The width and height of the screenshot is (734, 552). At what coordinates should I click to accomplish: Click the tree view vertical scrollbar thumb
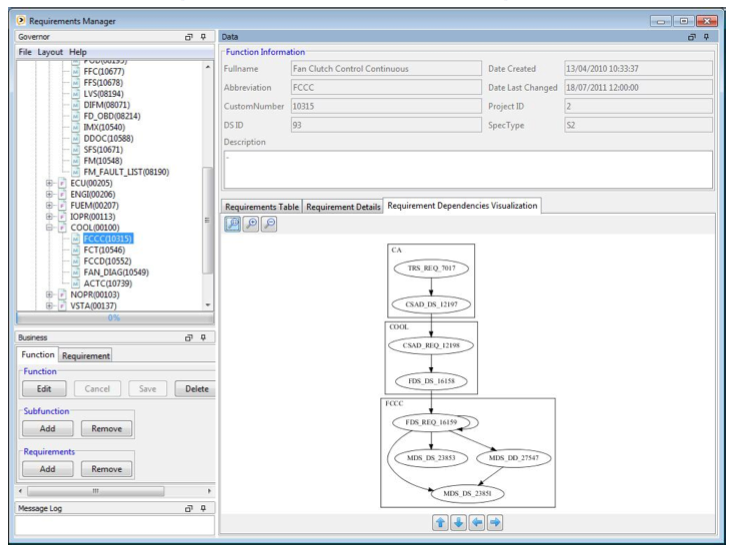[x=207, y=220]
